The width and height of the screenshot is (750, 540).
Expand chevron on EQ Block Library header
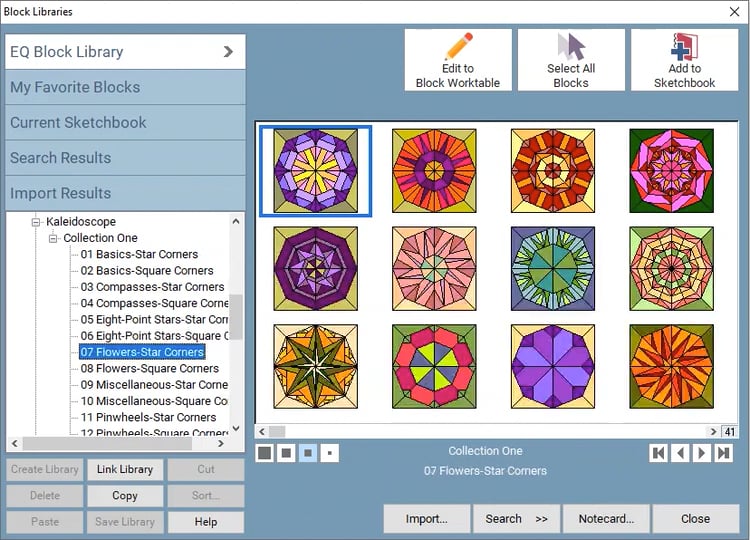coord(228,51)
